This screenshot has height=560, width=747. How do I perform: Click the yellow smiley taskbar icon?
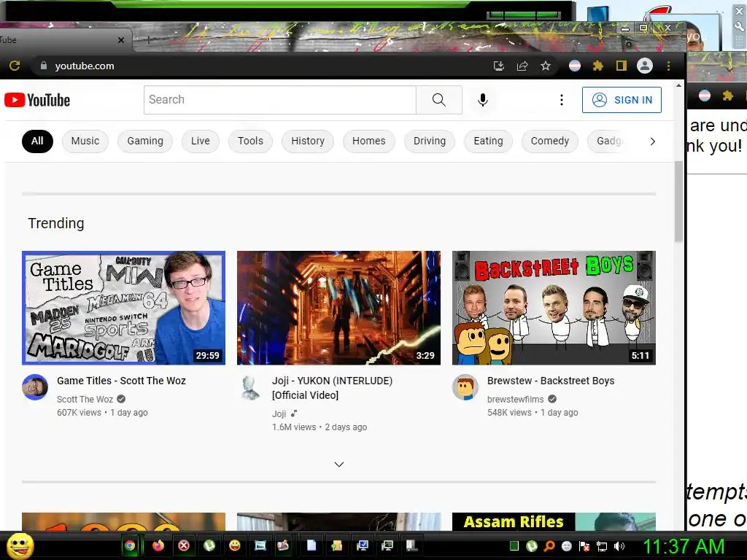point(235,545)
